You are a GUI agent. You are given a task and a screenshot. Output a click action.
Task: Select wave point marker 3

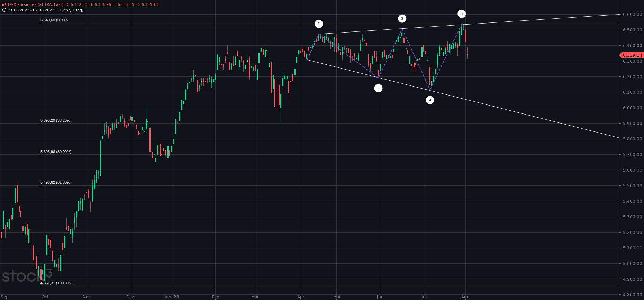(402, 18)
